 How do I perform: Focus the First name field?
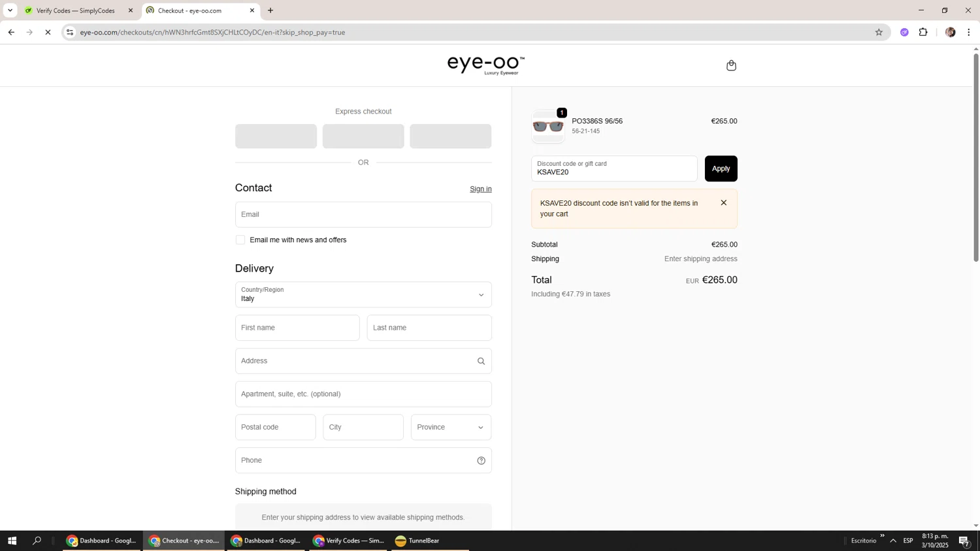(x=297, y=328)
